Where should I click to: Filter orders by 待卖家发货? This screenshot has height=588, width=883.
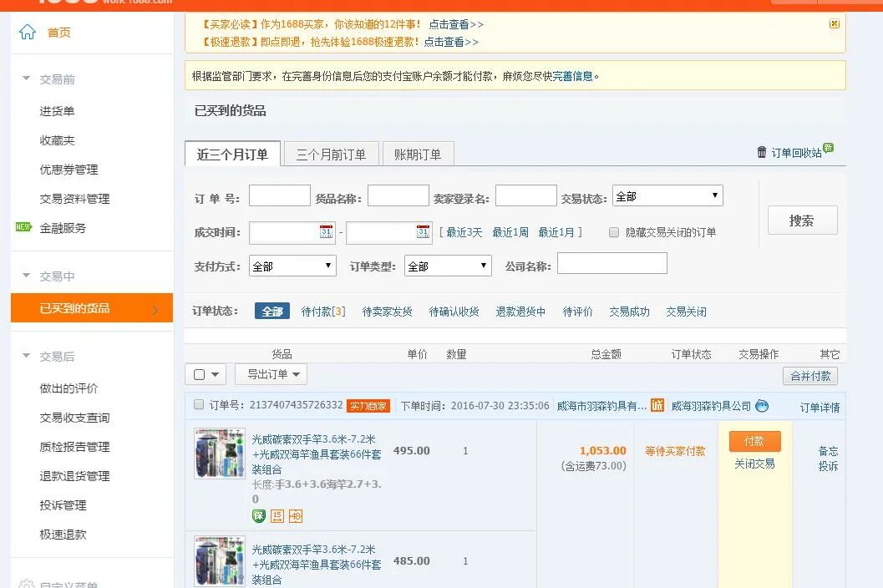click(387, 311)
